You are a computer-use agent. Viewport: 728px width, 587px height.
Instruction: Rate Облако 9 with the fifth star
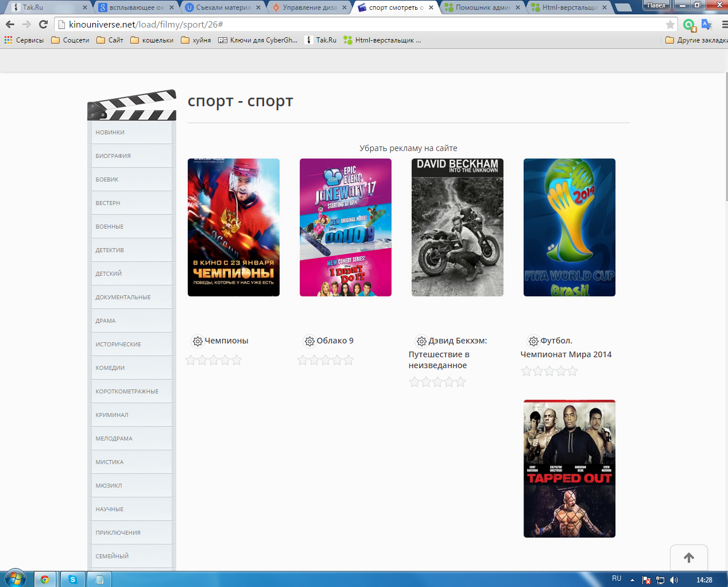click(349, 361)
